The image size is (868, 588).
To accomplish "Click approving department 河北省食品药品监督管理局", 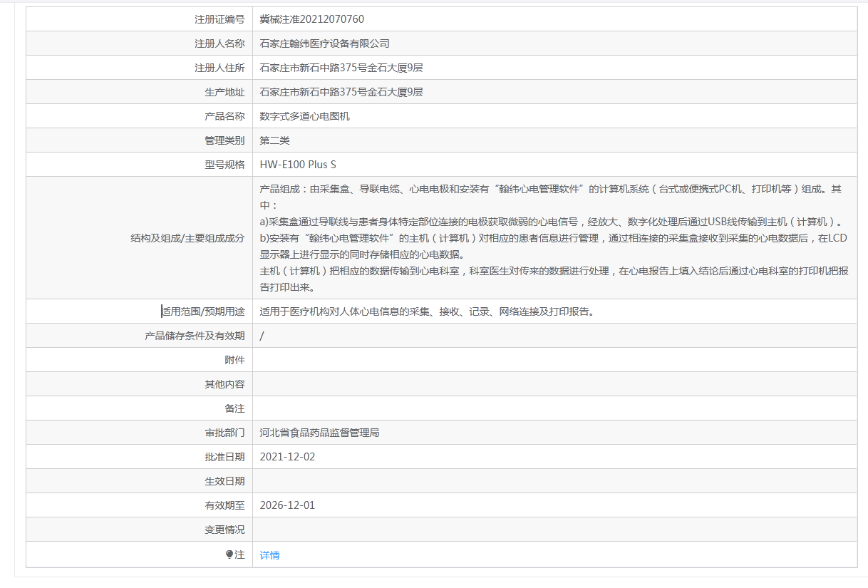I will pyautogui.click(x=319, y=433).
